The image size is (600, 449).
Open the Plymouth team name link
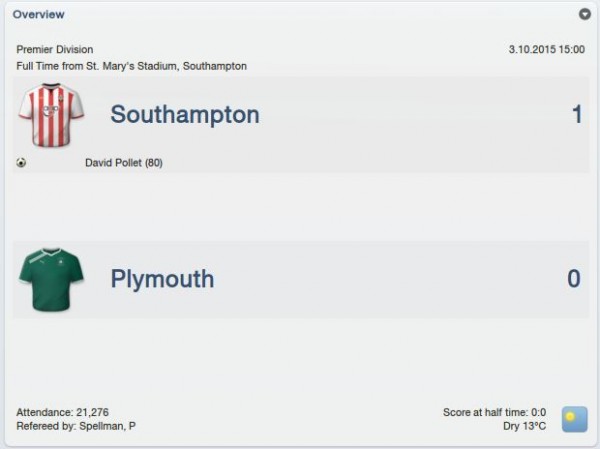tap(162, 279)
